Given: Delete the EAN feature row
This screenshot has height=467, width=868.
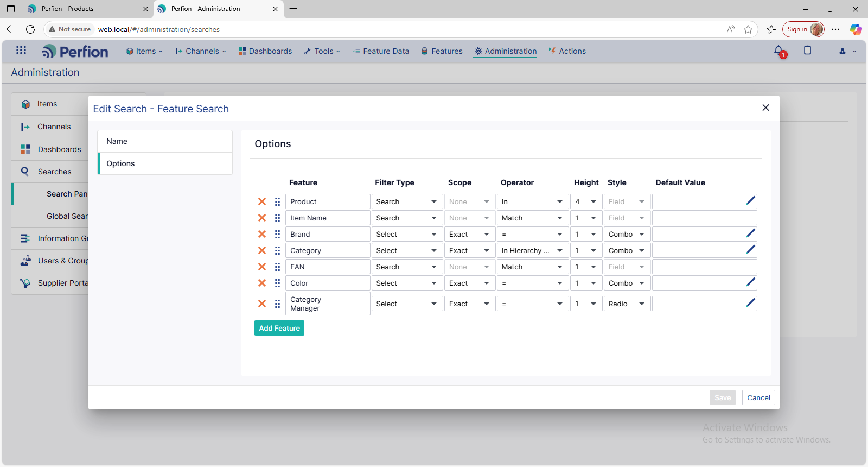Looking at the screenshot, I should 262,267.
